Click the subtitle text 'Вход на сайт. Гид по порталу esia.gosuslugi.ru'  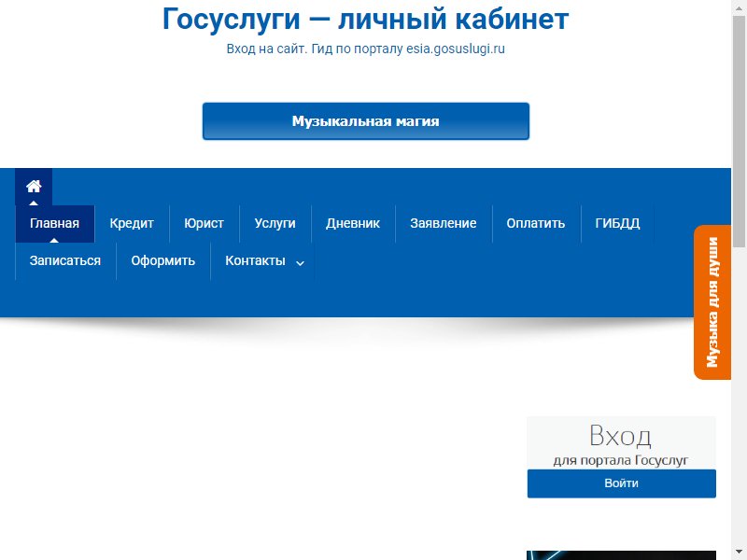[x=366, y=49]
